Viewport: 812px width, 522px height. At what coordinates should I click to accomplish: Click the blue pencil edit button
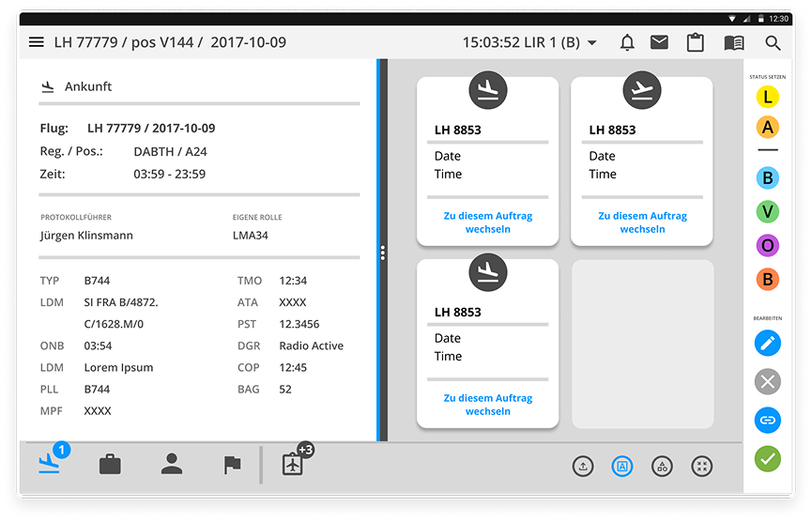tap(768, 343)
